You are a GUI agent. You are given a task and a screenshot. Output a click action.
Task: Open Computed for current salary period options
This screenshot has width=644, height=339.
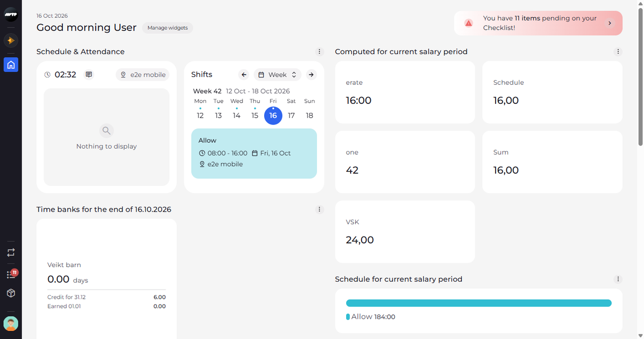pos(618,51)
